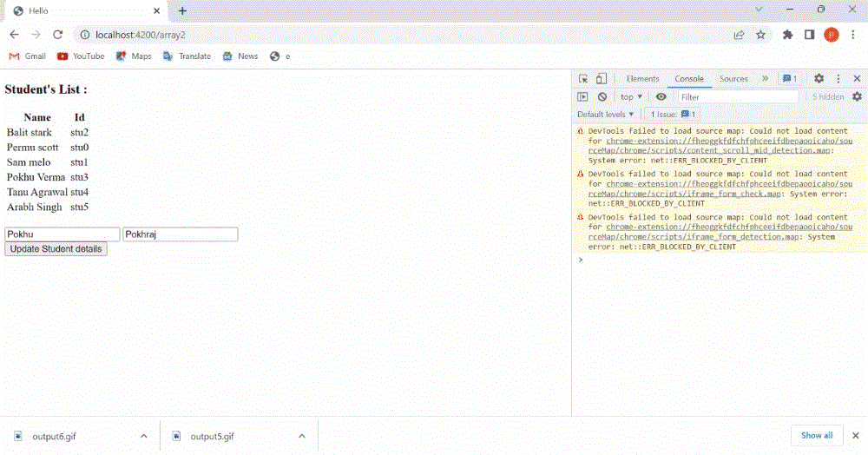Show more DevTools tabs chevron
868x455 pixels.
(765, 79)
